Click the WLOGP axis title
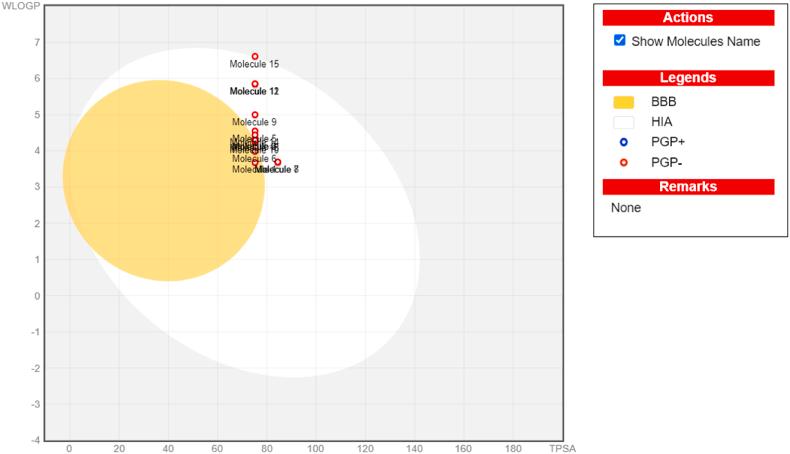The image size is (790, 454). coord(20,8)
